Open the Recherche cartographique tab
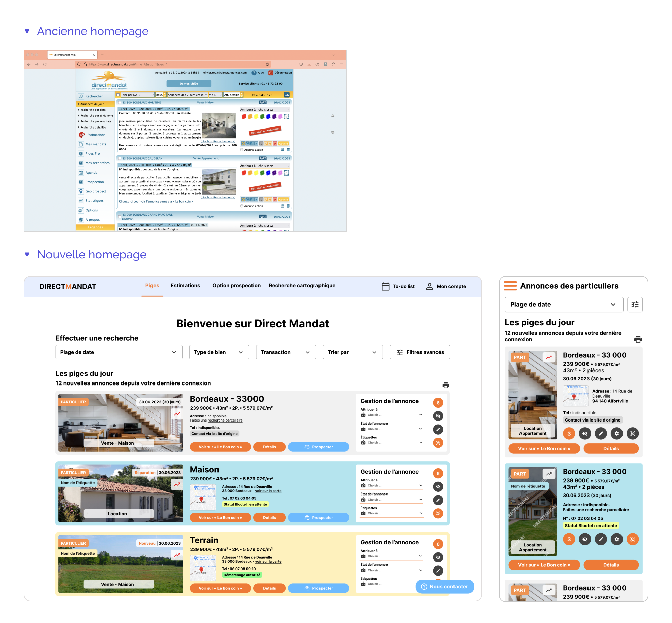Viewport: 672px width, 623px height. point(302,285)
